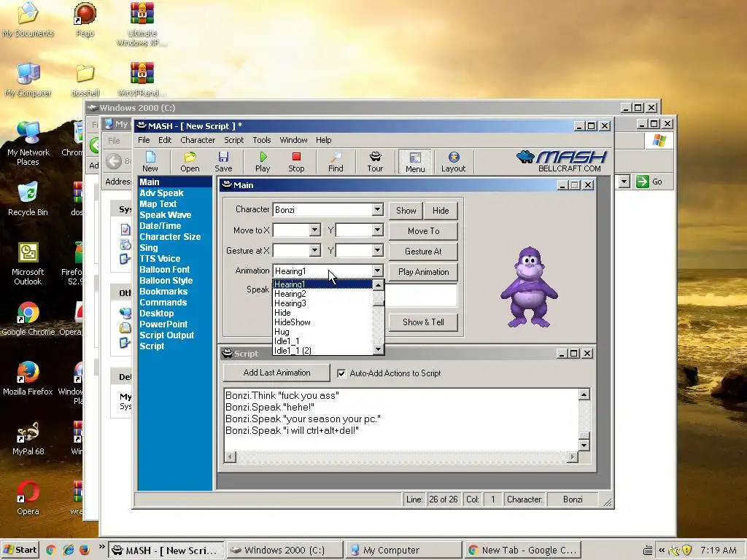The height and width of the screenshot is (560, 747).
Task: Save the script using the Save icon
Action: click(x=223, y=162)
